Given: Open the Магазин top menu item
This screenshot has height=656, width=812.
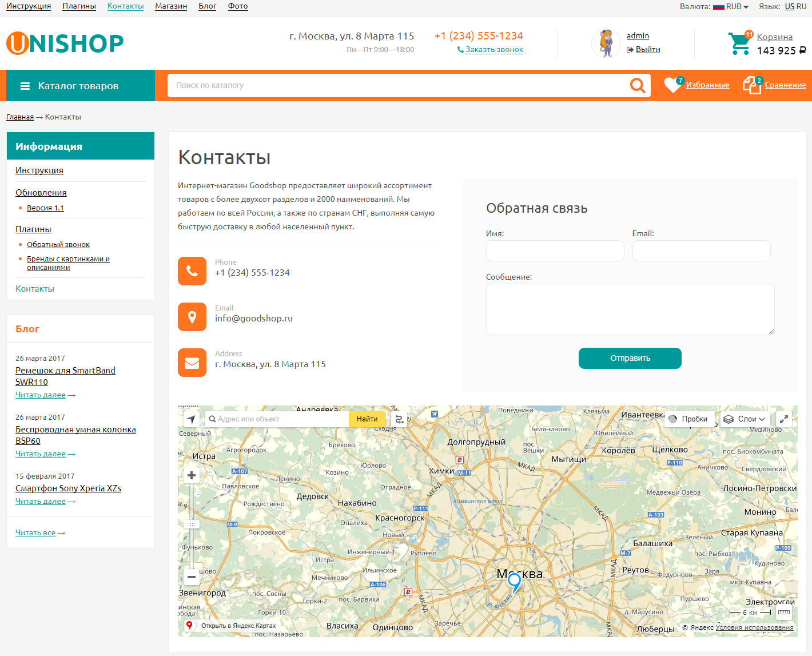Looking at the screenshot, I should click(171, 6).
